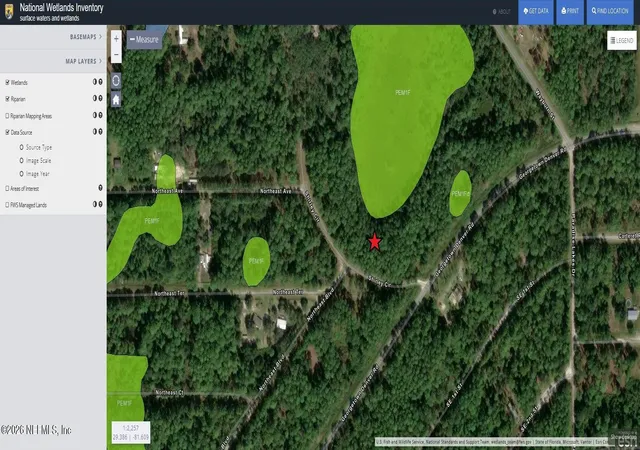Open the Legend panel

(622, 40)
